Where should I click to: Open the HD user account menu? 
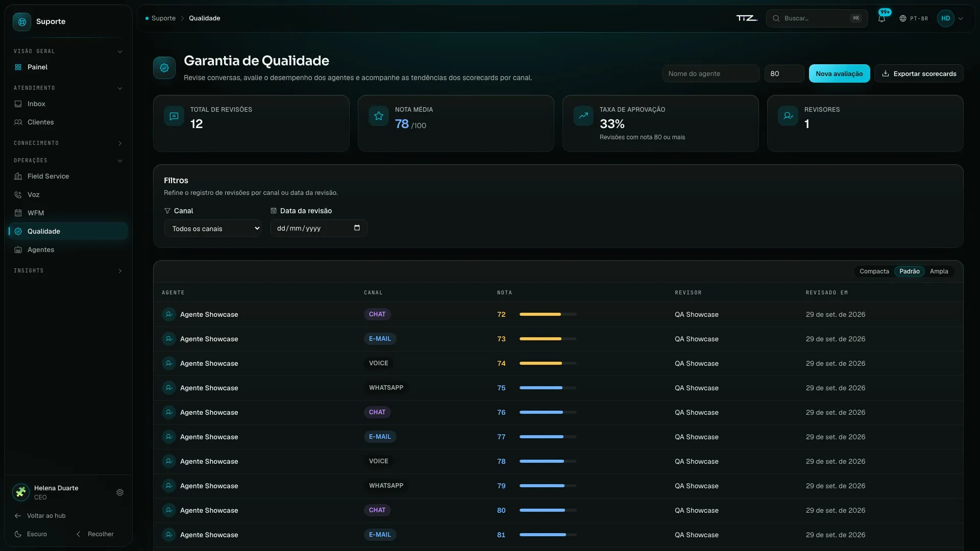(950, 18)
